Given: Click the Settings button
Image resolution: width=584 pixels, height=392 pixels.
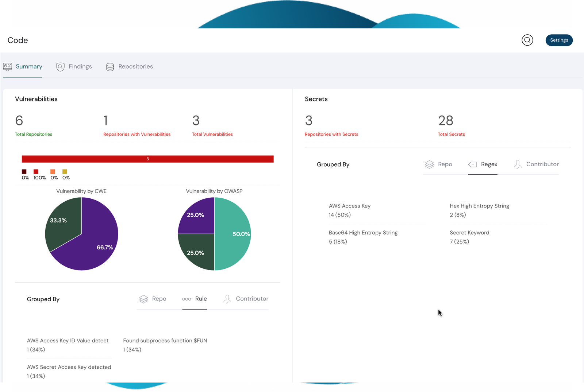Looking at the screenshot, I should (x=559, y=40).
